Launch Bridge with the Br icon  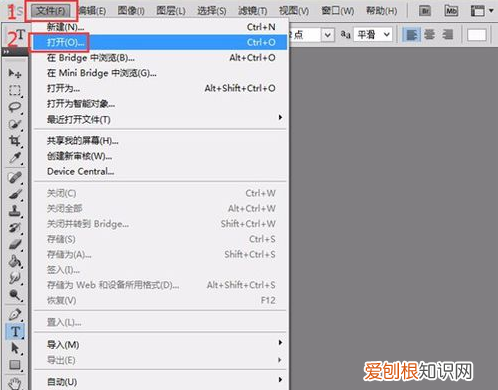[425, 11]
